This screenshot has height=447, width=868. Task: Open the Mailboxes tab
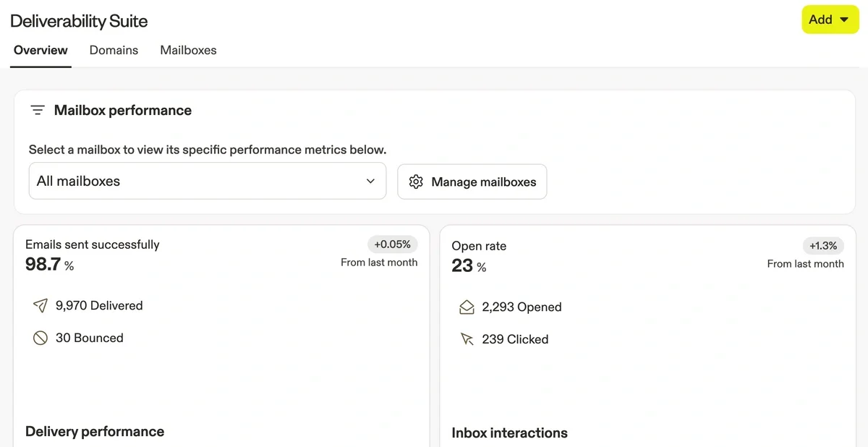coord(188,50)
